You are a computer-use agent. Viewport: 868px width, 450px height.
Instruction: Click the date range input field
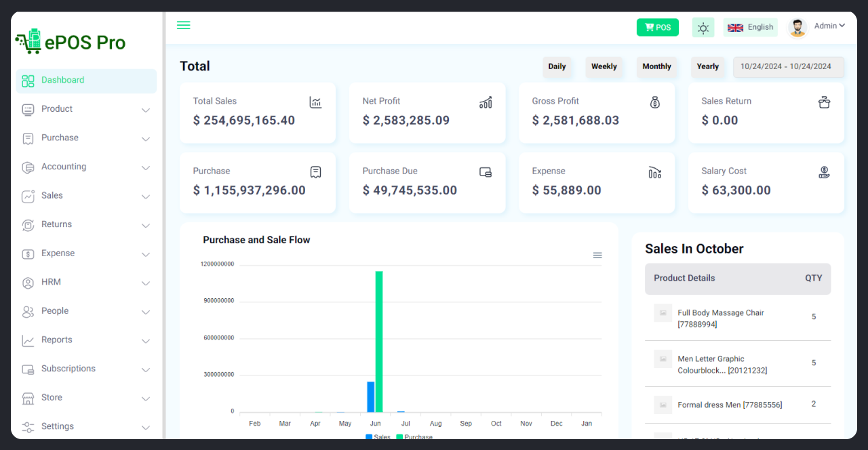pos(788,67)
